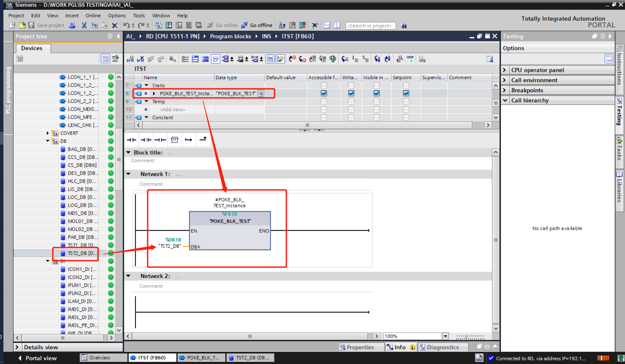Split the editor space vertically
The height and width of the screenshot is (364, 625).
pos(337,25)
